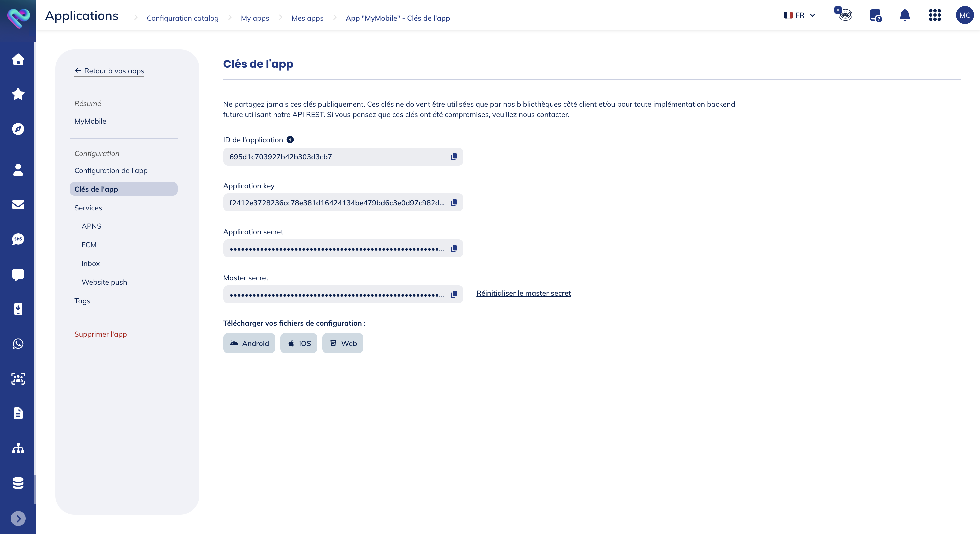Open Configuration de l'app section
Viewport: 980px width, 534px height.
[111, 170]
